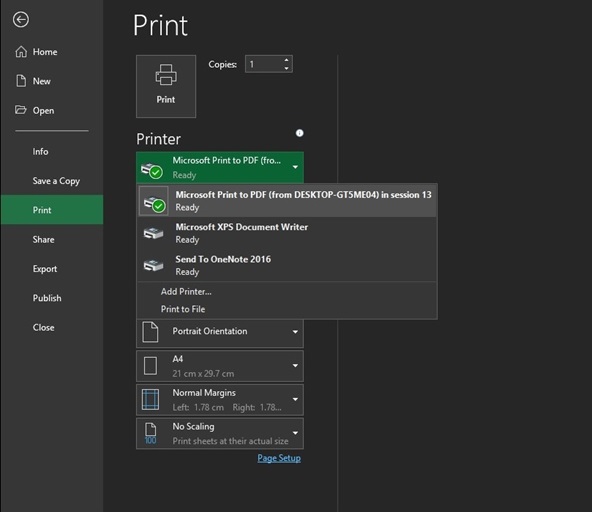Select Add Printer... option
The width and height of the screenshot is (592, 512).
pos(287,291)
